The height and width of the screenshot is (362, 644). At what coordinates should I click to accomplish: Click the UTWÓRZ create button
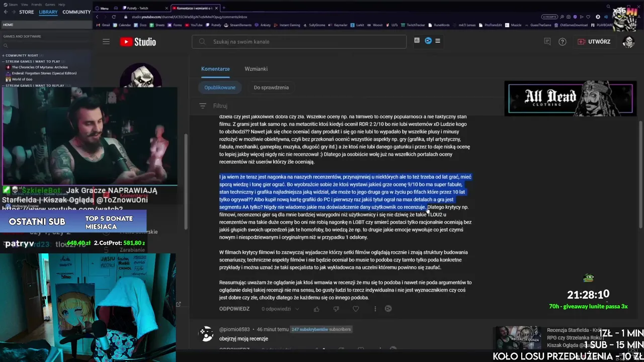click(x=594, y=42)
